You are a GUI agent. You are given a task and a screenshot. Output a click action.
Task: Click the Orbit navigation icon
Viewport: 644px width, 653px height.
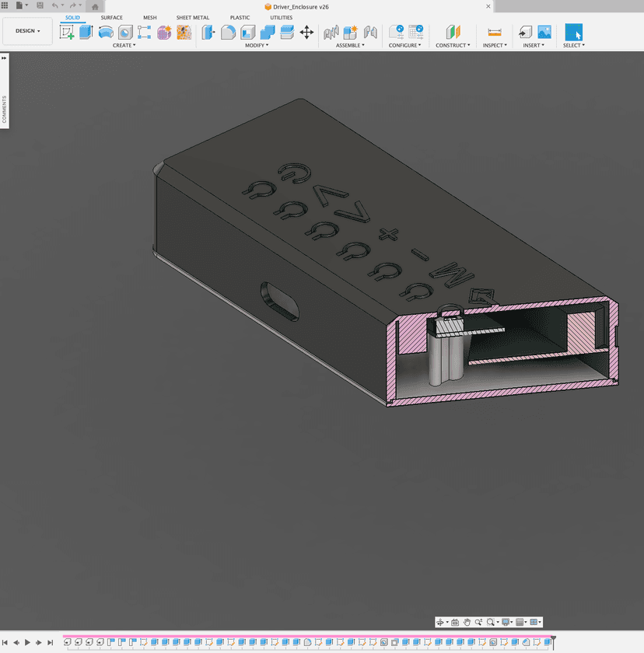pos(440,622)
